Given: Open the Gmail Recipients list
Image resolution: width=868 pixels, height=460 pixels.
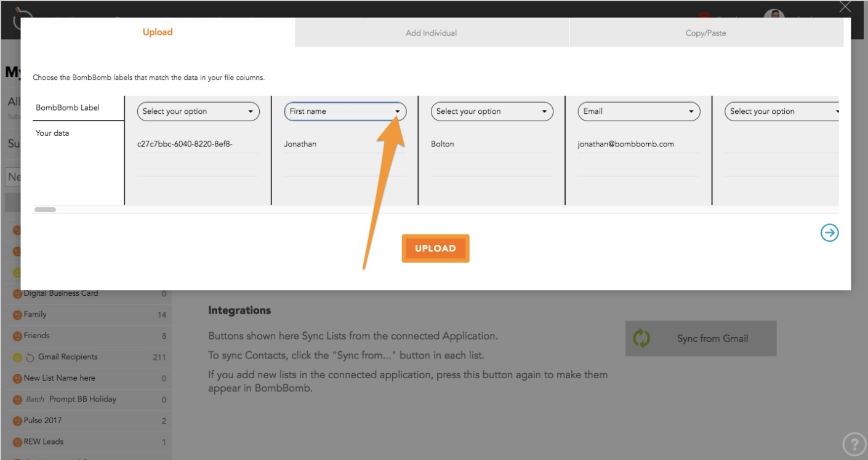Looking at the screenshot, I should (x=68, y=357).
